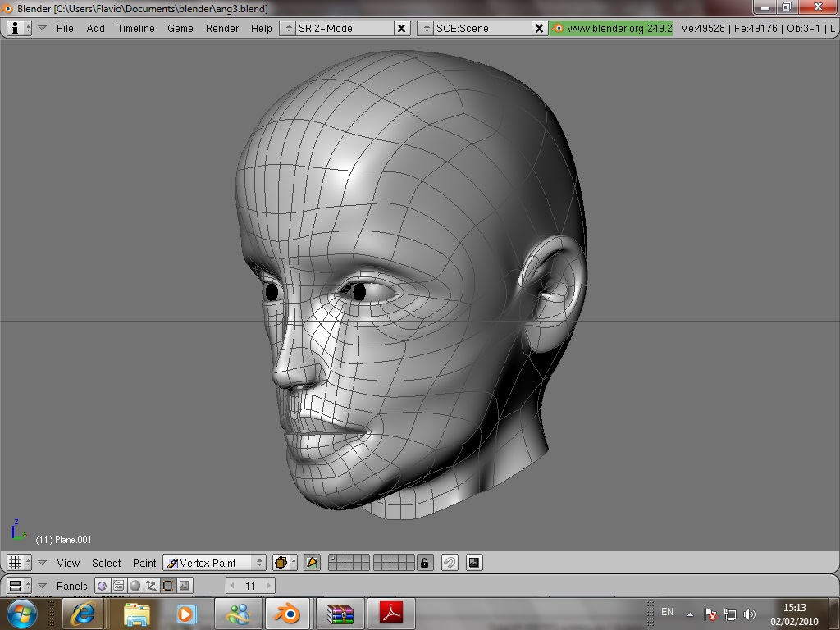840x630 pixels.
Task: Switch to the Object context icon
Action: [x=152, y=586]
